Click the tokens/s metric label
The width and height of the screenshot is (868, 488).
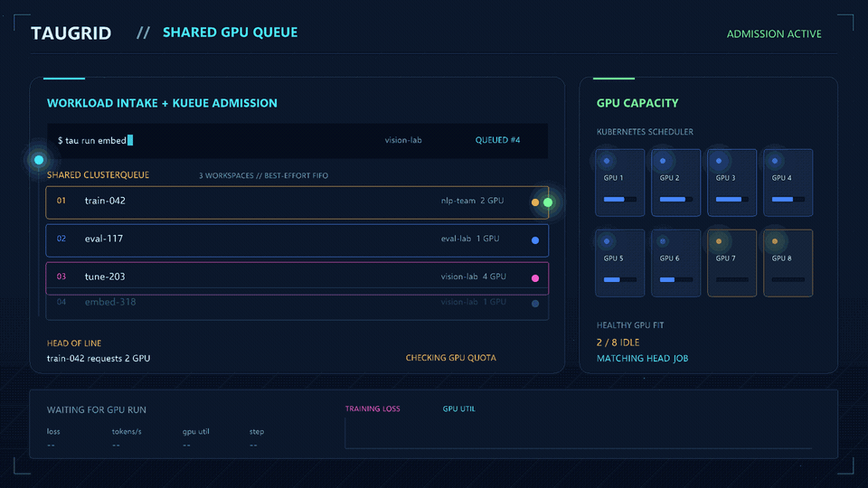click(127, 432)
